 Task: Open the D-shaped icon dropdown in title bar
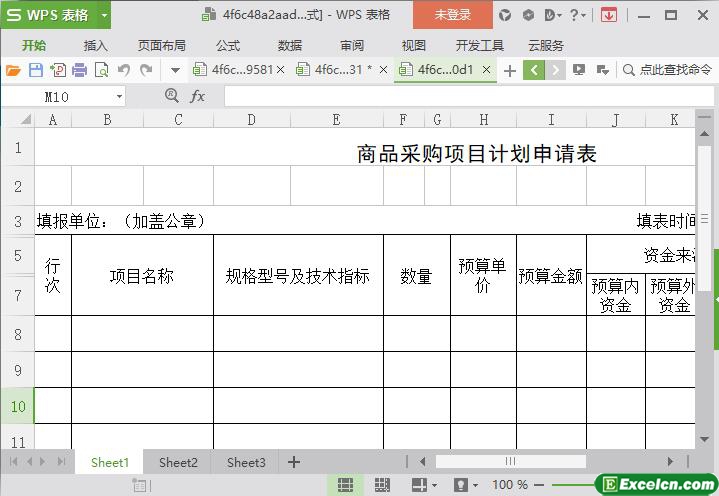pos(553,15)
